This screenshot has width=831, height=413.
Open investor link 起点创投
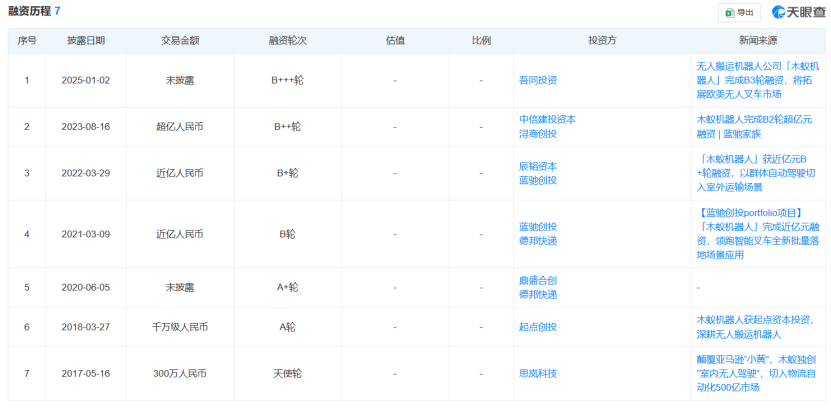pos(538,327)
